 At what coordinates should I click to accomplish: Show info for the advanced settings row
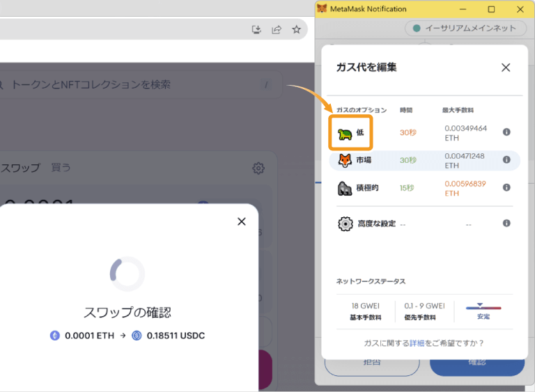(x=506, y=223)
